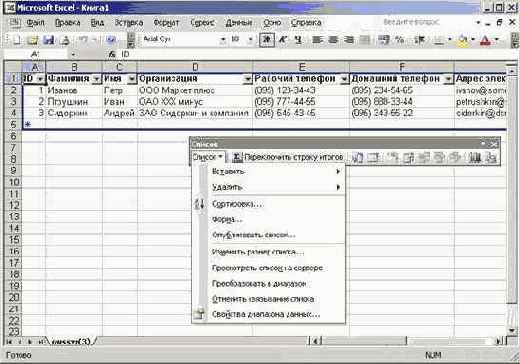Toggle Underline formatting (Ч)

[299, 40]
